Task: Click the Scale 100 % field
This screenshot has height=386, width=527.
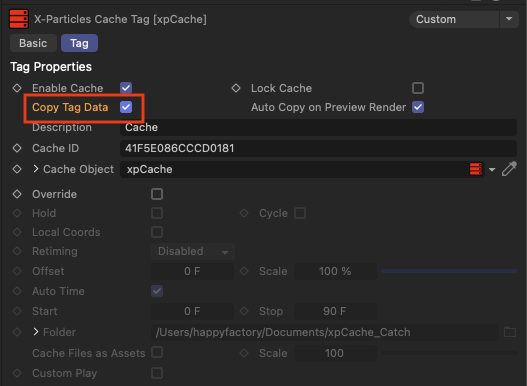Action: [x=335, y=271]
